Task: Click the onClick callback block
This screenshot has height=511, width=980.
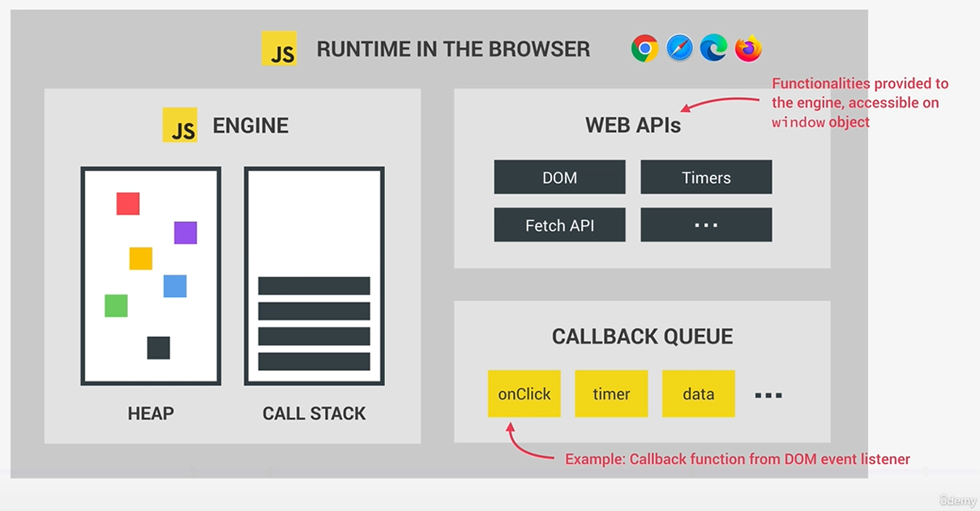Action: (524, 394)
